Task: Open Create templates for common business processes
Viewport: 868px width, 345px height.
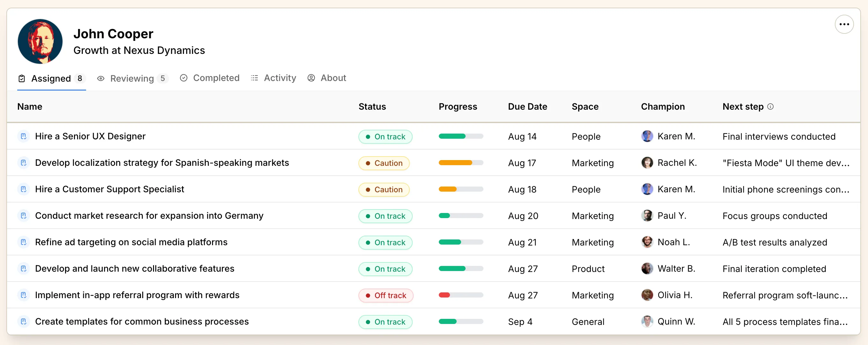Action: pos(142,321)
